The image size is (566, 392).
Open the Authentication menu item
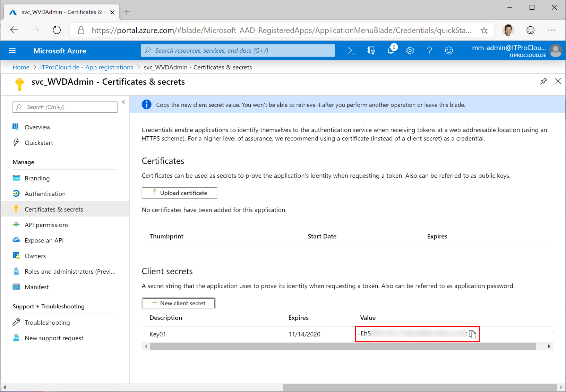click(45, 194)
